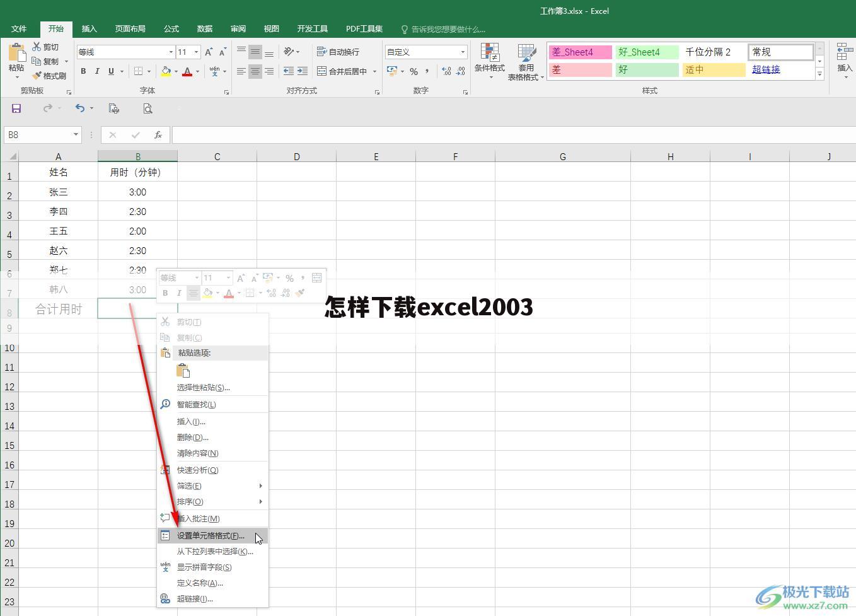Click the orientation text-angle icon
This screenshot has height=616, width=856.
point(289,52)
